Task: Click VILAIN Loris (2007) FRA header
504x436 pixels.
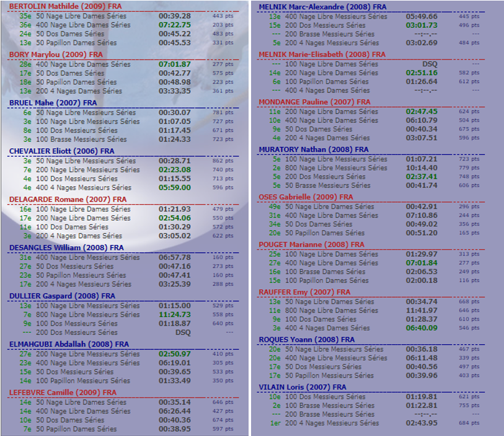Action: 303,387
